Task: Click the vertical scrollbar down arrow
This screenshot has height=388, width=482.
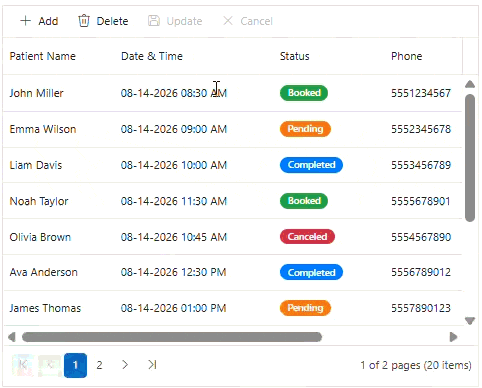Action: pyautogui.click(x=470, y=321)
